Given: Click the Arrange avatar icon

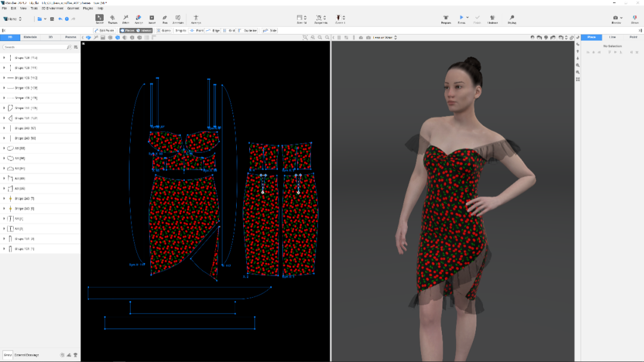Looking at the screenshot, I should 196,18.
